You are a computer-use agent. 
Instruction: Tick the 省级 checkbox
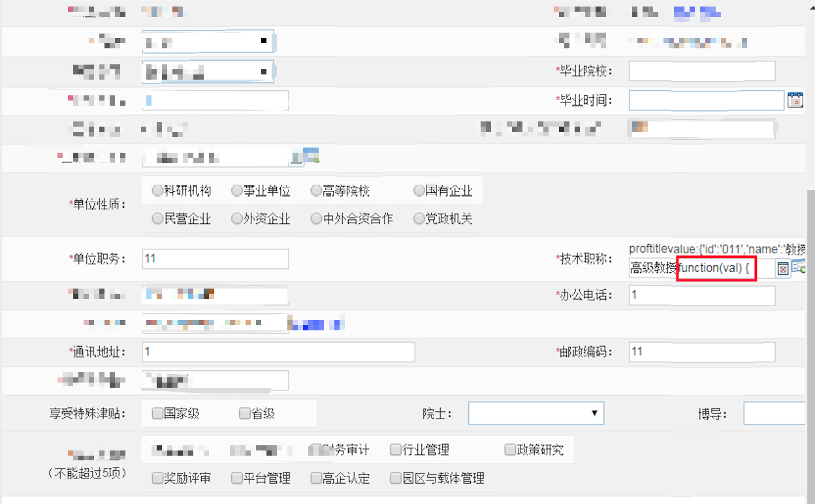point(244,413)
